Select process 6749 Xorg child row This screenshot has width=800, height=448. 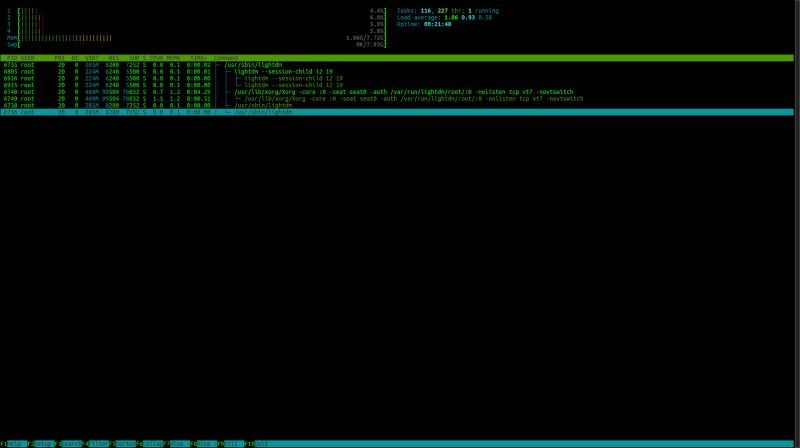[x=397, y=98]
